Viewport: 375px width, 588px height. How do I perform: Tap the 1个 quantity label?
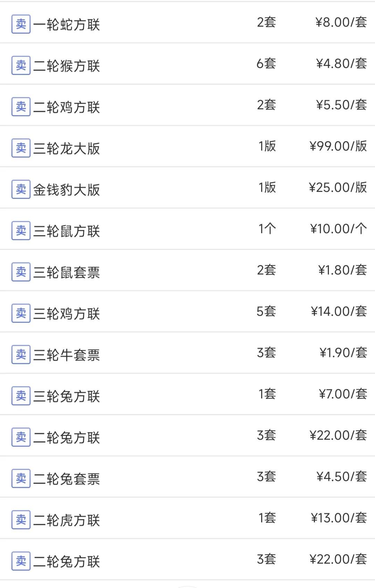267,229
